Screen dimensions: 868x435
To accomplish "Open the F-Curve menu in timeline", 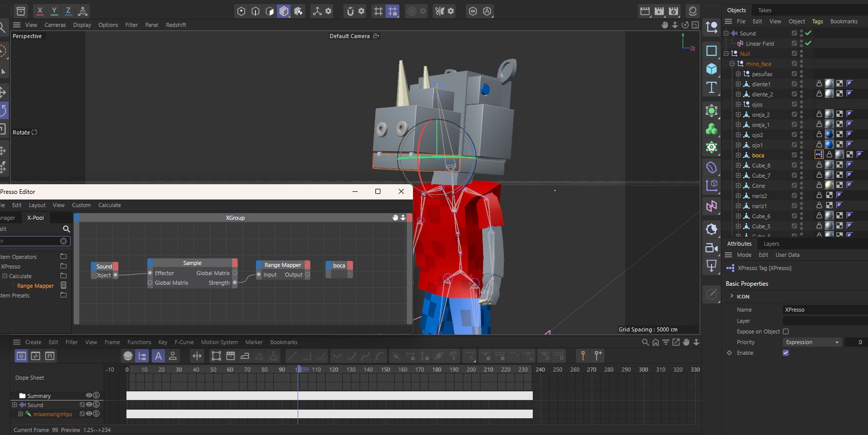I will [184, 342].
